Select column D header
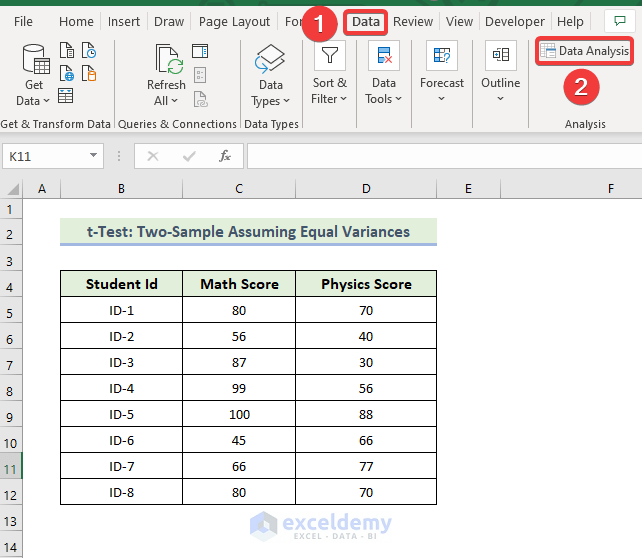The width and height of the screenshot is (642, 558). [366, 189]
